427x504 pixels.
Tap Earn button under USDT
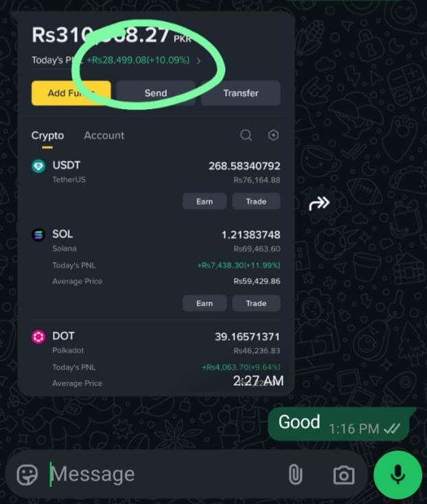pos(205,202)
